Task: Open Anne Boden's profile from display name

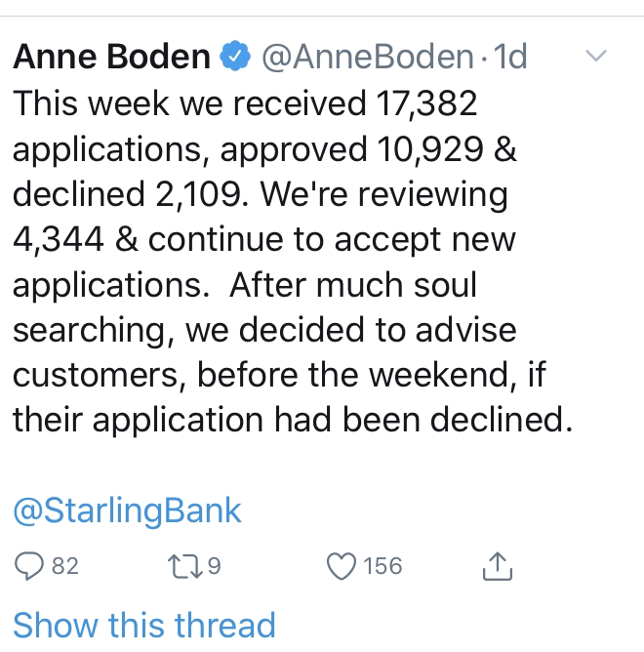Action: click(111, 57)
